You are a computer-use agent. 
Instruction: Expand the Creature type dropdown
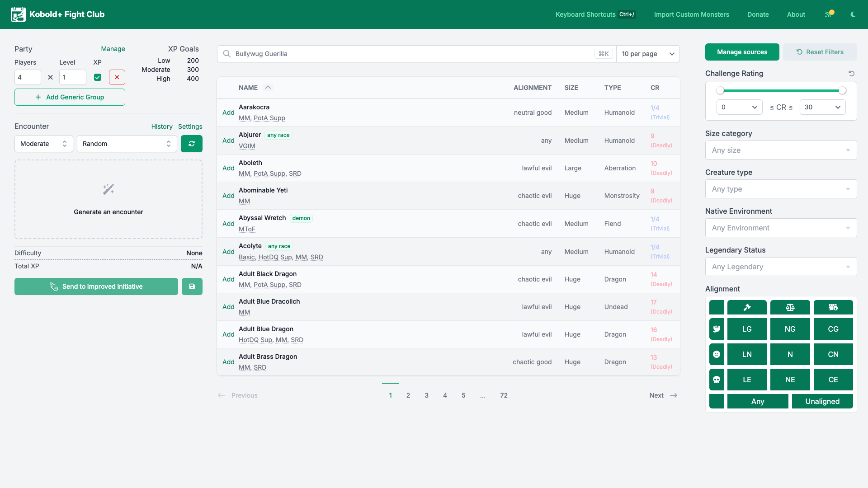tap(781, 189)
